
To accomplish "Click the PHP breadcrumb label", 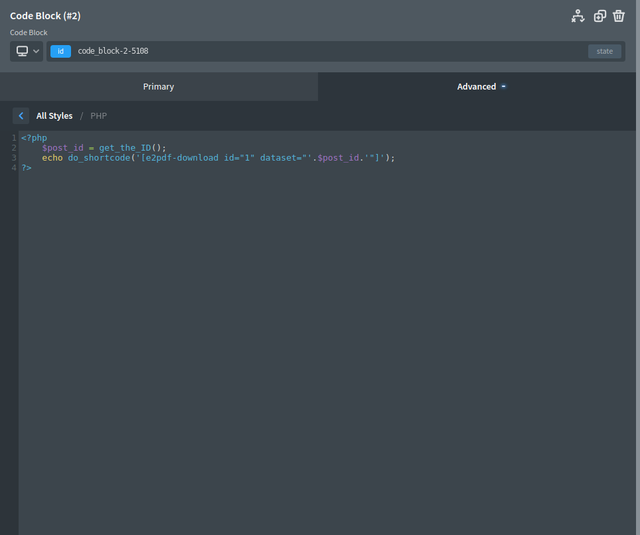I will click(x=98, y=116).
